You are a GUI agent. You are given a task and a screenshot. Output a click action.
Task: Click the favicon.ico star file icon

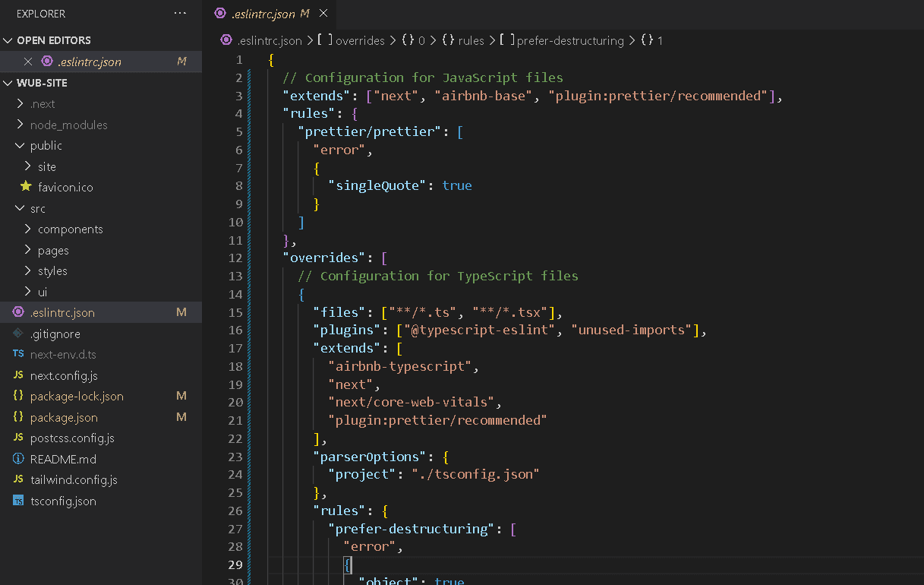(27, 187)
